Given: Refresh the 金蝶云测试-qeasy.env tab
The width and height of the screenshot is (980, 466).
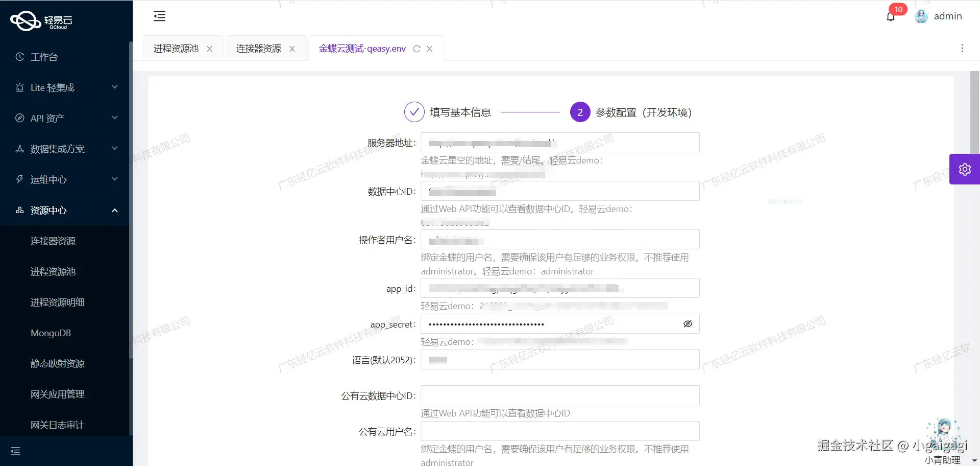Looking at the screenshot, I should coord(417,49).
